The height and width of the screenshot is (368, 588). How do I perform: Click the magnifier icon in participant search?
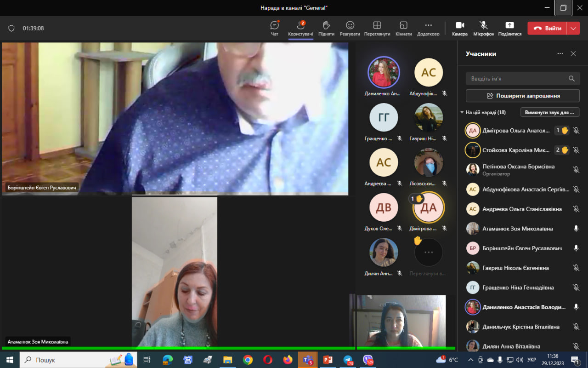[x=571, y=79]
